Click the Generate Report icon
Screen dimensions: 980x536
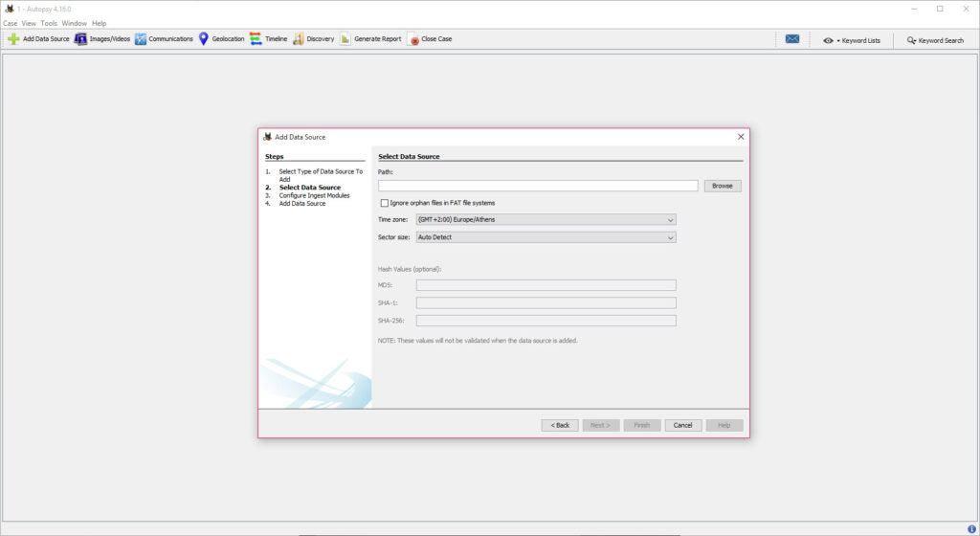(x=345, y=38)
